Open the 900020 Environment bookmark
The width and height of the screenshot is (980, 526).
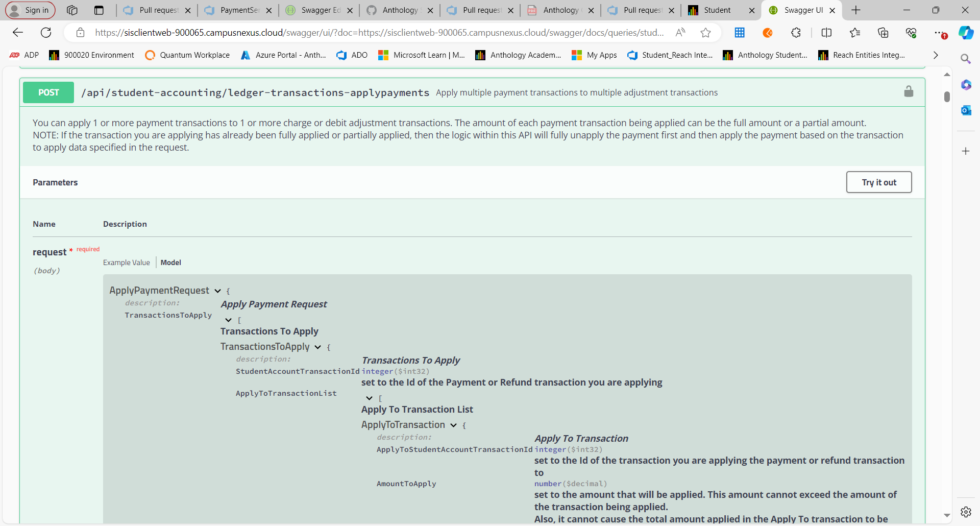(x=92, y=55)
